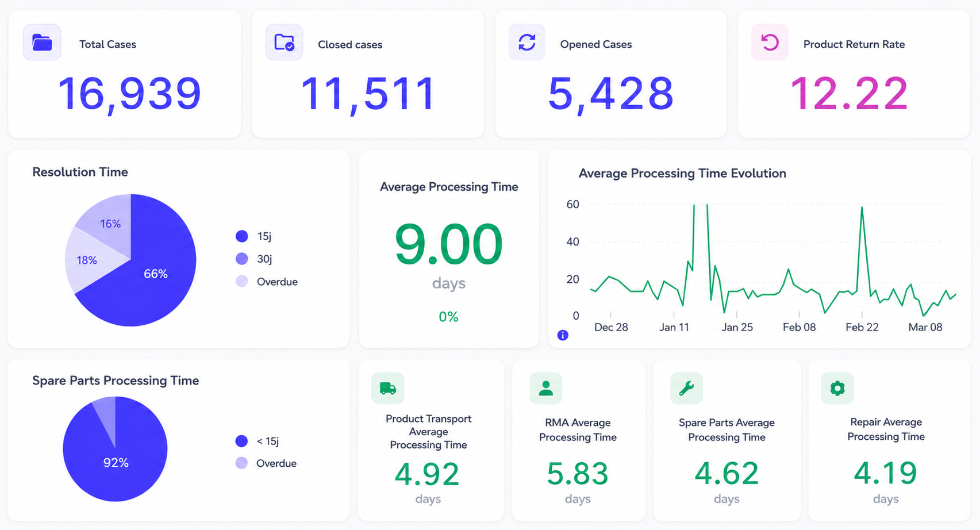This screenshot has width=980, height=530.
Task: Click the RMA person icon
Action: coord(546,389)
